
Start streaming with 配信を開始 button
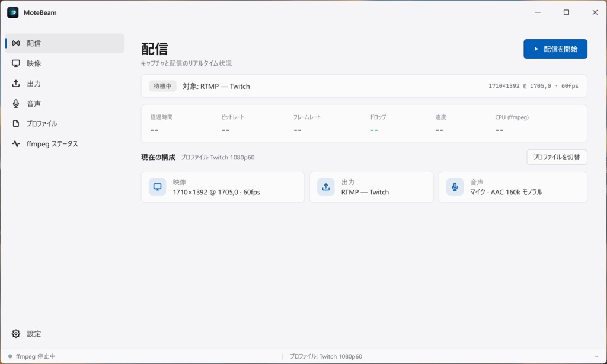coord(555,49)
